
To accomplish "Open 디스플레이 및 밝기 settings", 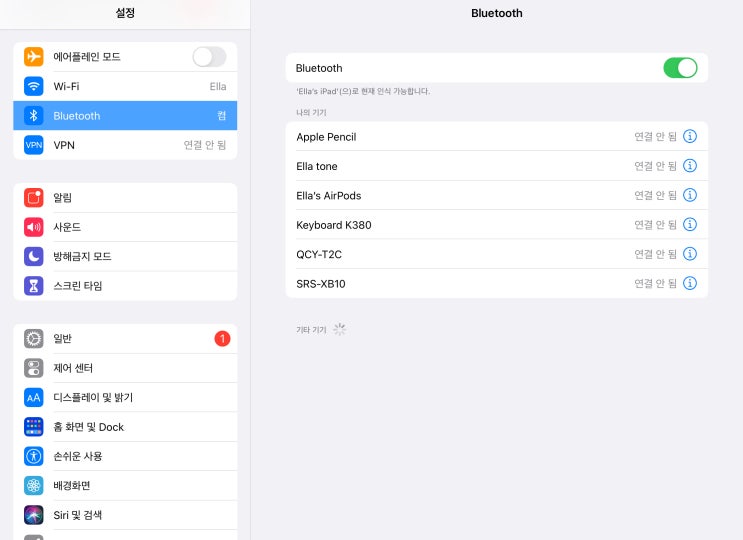I will coord(125,397).
